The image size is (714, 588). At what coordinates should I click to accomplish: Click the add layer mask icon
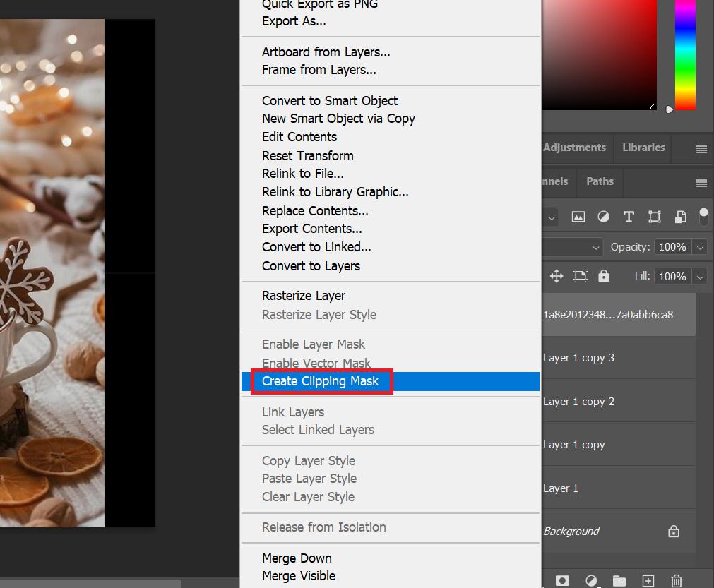click(x=562, y=580)
